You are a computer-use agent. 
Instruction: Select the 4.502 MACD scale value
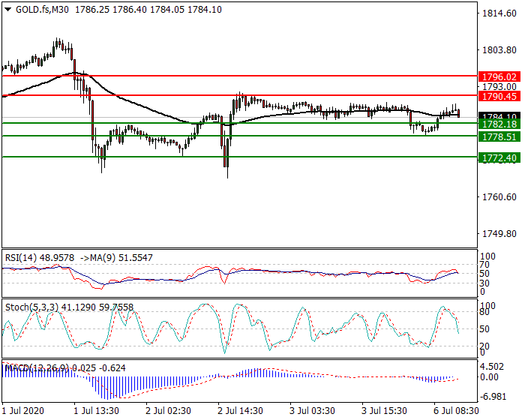(x=492, y=367)
